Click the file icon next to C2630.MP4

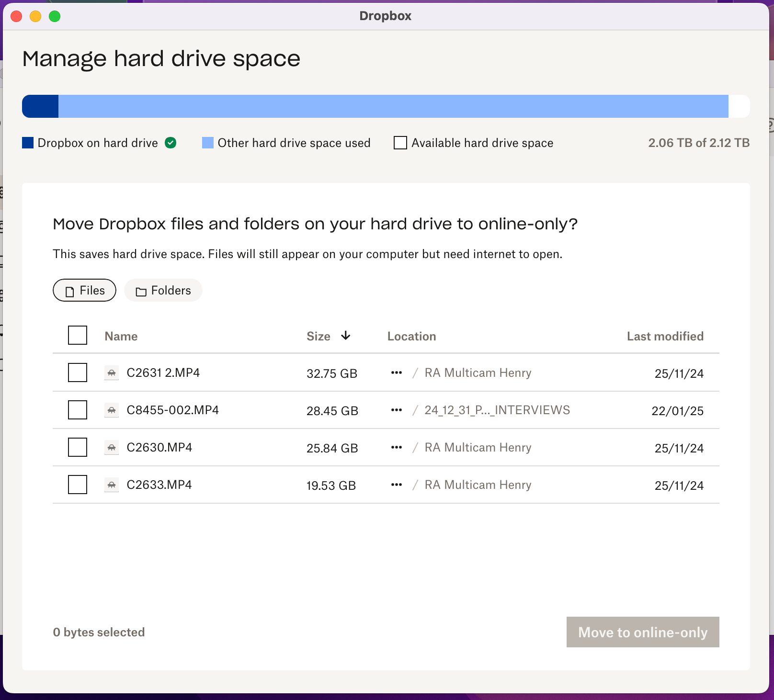[x=112, y=448]
